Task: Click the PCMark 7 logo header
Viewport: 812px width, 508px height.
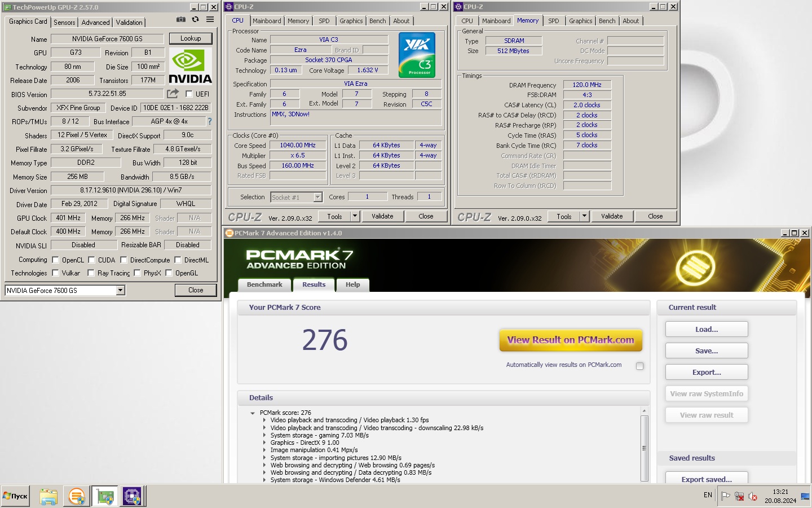Action: pyautogui.click(x=299, y=259)
